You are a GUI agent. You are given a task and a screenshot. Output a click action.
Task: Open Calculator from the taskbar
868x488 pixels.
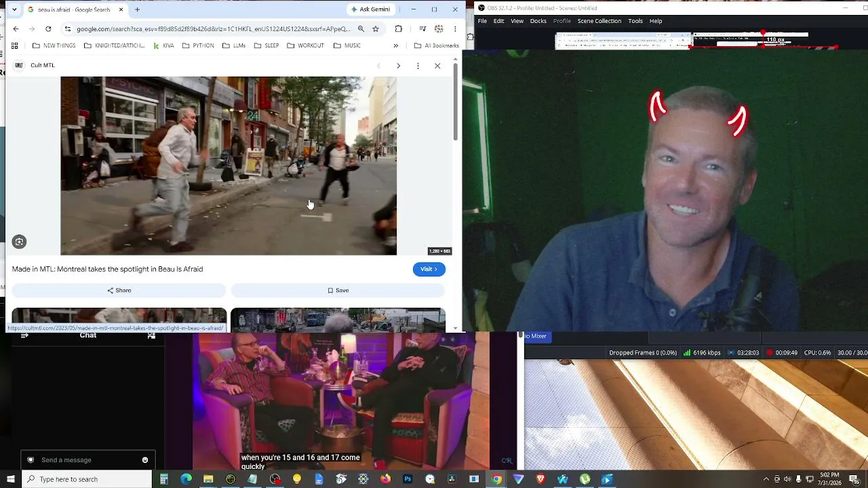[x=164, y=479]
